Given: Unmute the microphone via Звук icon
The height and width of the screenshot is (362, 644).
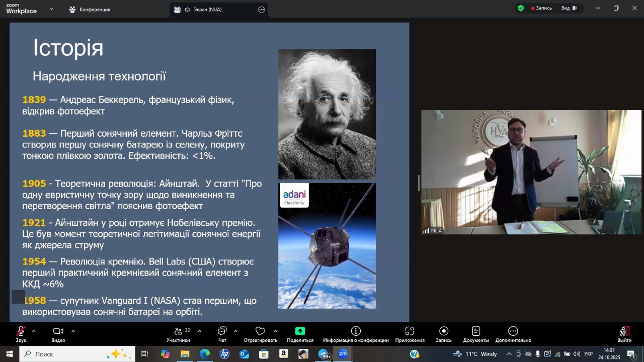Looking at the screenshot, I should pos(21,331).
